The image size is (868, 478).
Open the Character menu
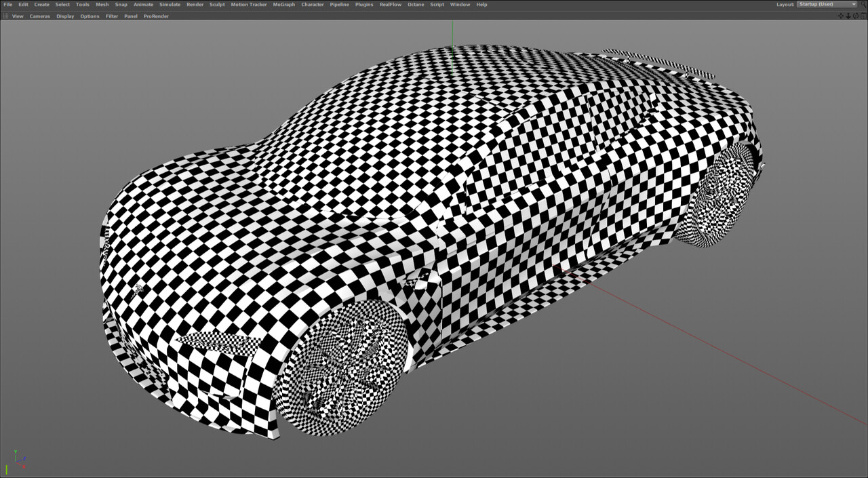(313, 4)
